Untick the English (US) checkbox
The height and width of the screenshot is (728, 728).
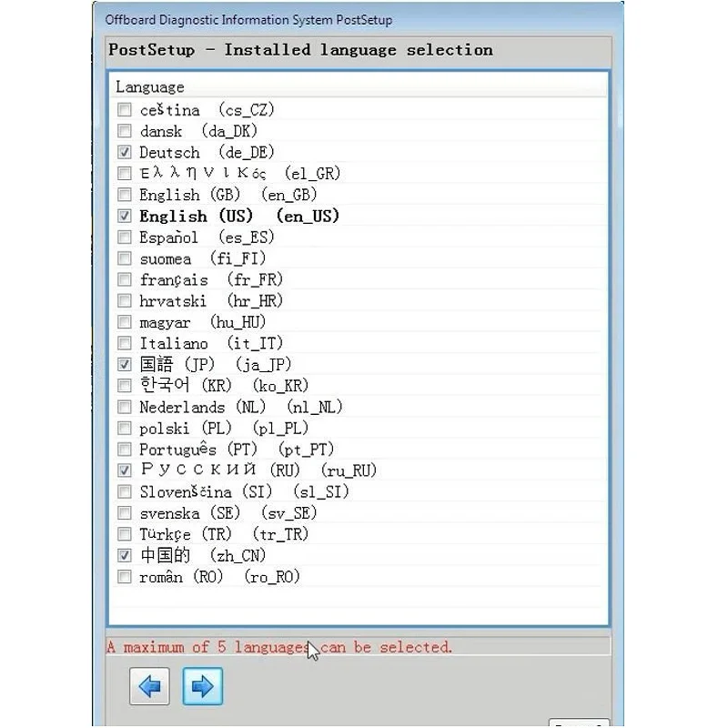(x=125, y=216)
